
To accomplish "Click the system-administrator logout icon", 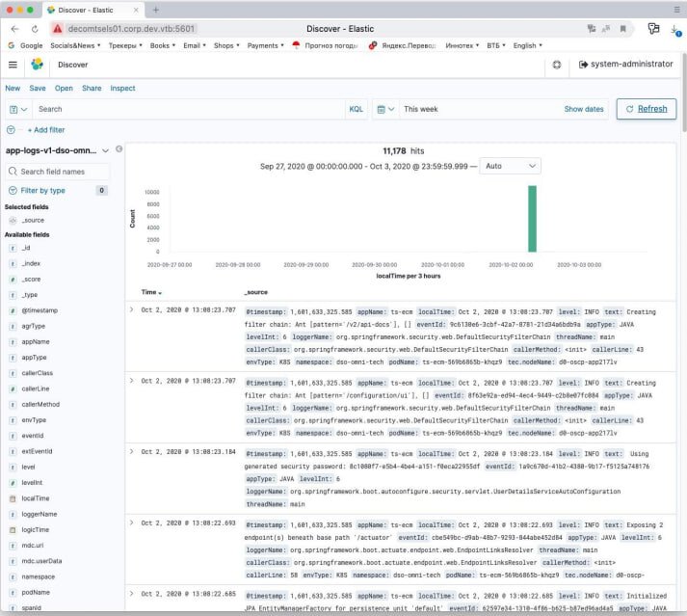I will click(583, 65).
